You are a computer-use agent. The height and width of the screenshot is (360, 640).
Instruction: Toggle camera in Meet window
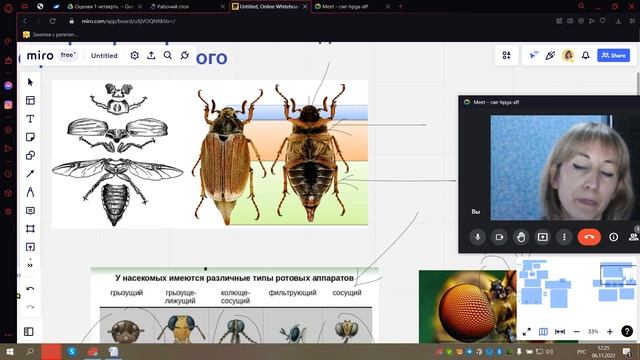click(499, 237)
